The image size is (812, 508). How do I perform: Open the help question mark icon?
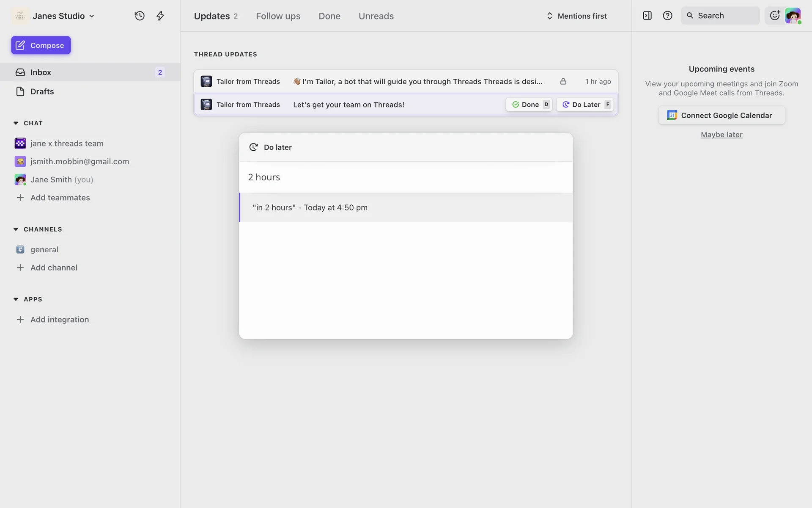point(667,16)
